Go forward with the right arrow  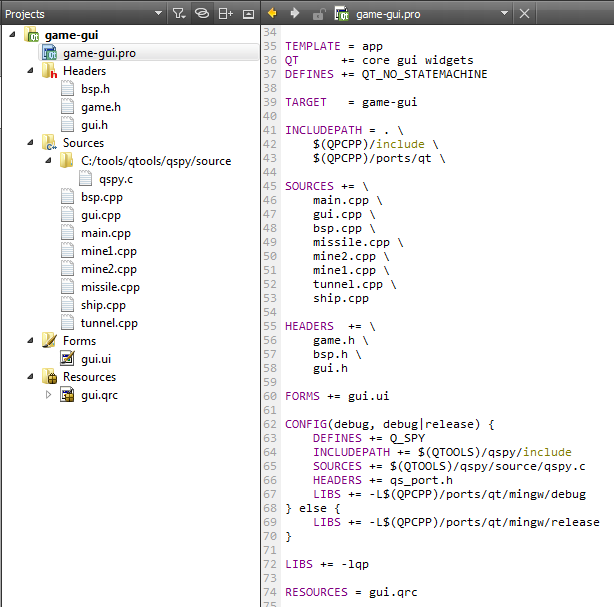(x=294, y=14)
